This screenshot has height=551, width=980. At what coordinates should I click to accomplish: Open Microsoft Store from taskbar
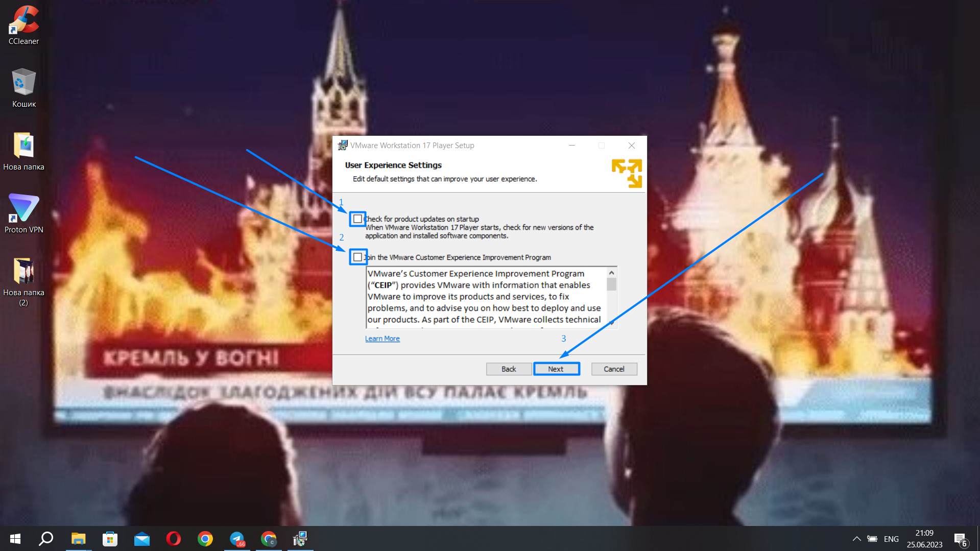coord(110,539)
